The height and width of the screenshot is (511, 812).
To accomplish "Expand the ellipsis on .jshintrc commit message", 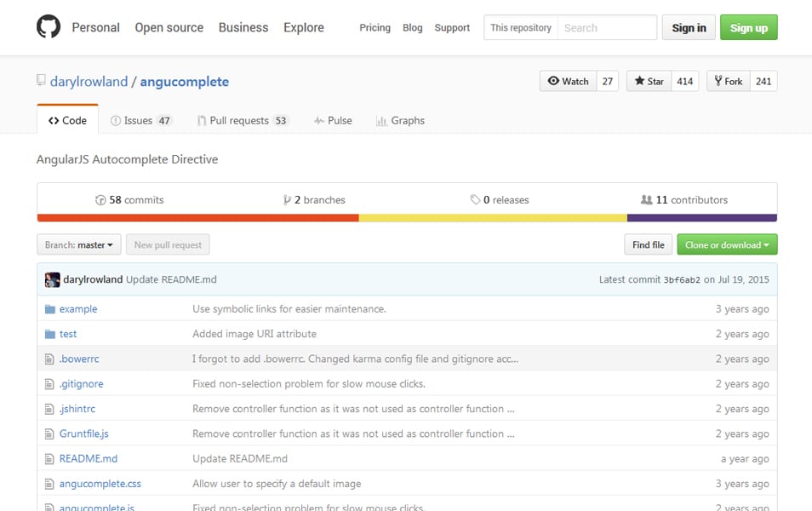I will 511,410.
